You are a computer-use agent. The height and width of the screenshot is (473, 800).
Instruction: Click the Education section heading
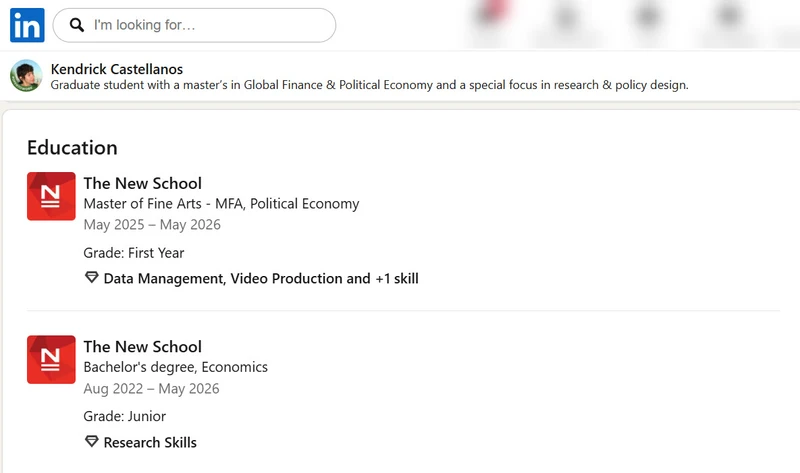click(x=72, y=148)
